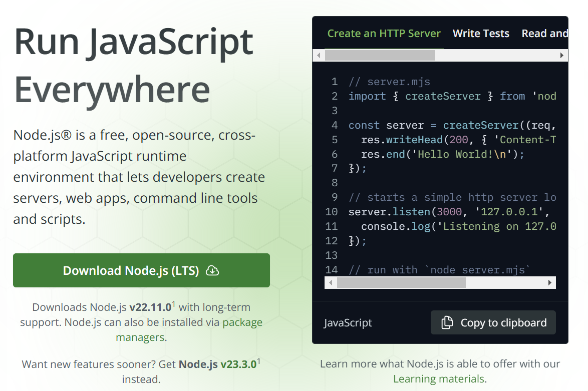Click 'import { createServer }' on line 2
This screenshot has width=588, height=391.
coord(421,96)
